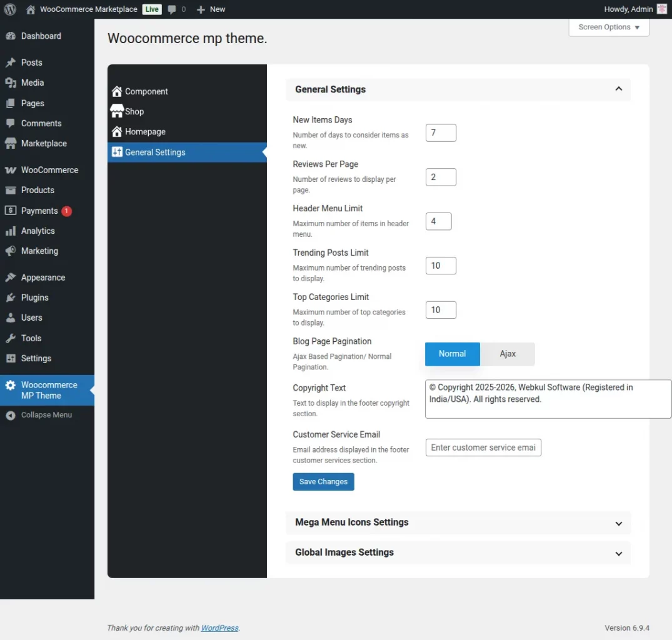Open the Shop tab

187,111
